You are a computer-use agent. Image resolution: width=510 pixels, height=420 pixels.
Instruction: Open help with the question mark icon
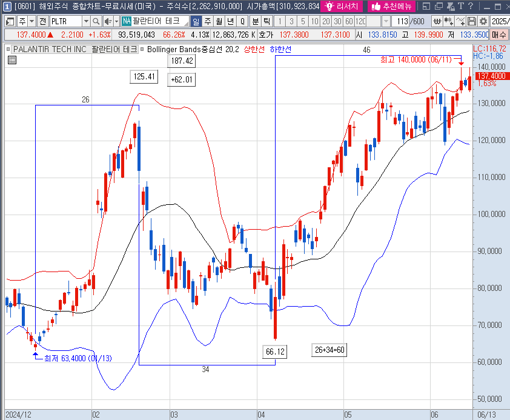(471, 6)
